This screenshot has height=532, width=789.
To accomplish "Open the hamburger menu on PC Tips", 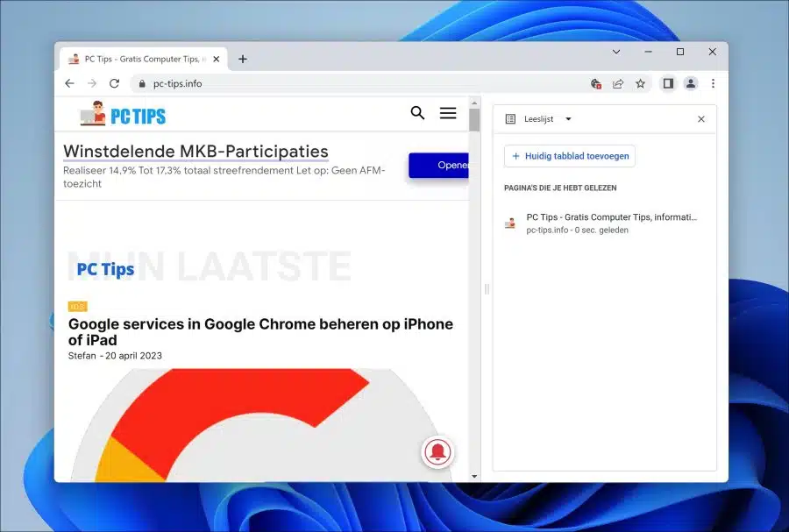I will [x=448, y=113].
